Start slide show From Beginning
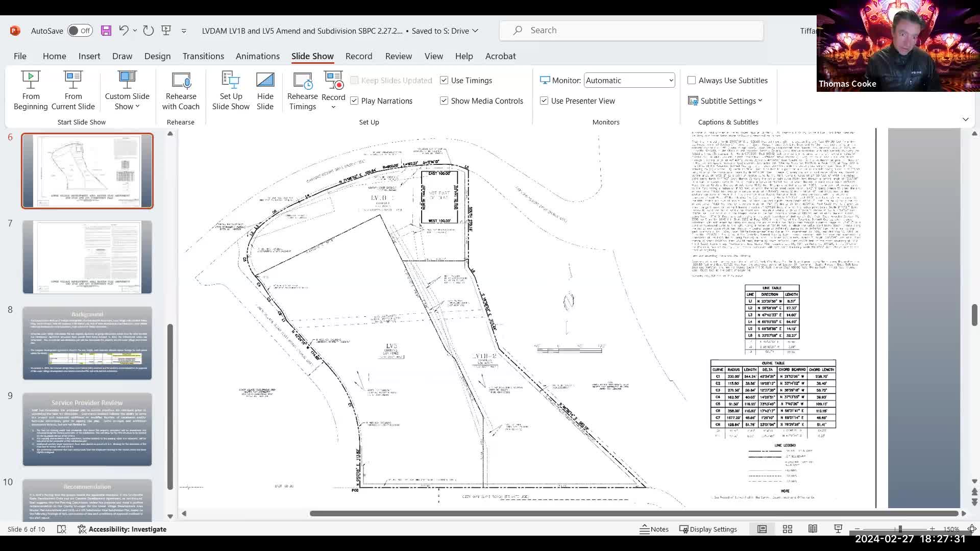Image resolution: width=980 pixels, height=551 pixels. coord(31,90)
